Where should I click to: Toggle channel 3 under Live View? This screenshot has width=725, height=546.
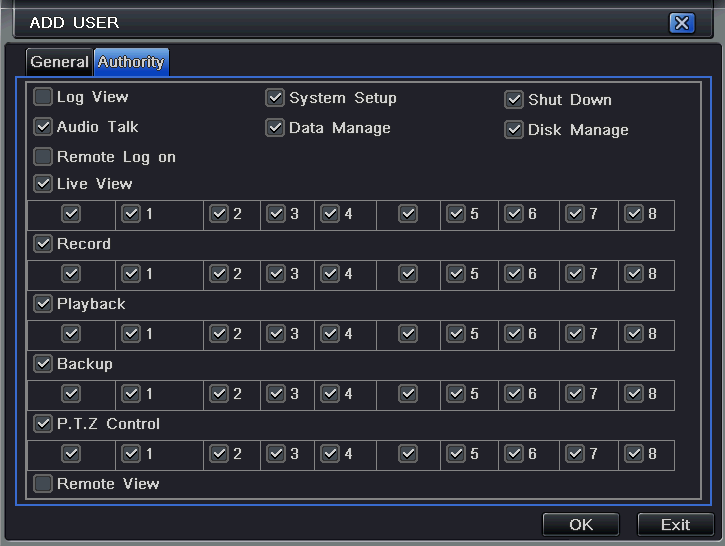(x=276, y=214)
